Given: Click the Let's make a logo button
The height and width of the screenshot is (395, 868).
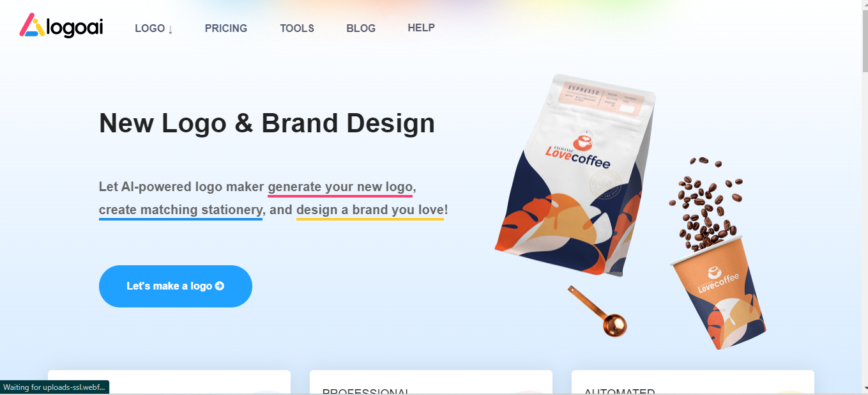Looking at the screenshot, I should click(176, 286).
